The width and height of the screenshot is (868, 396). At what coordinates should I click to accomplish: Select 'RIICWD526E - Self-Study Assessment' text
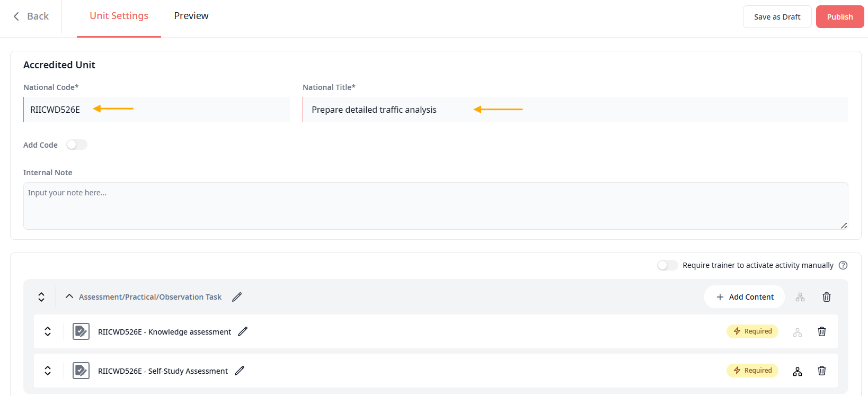(163, 371)
